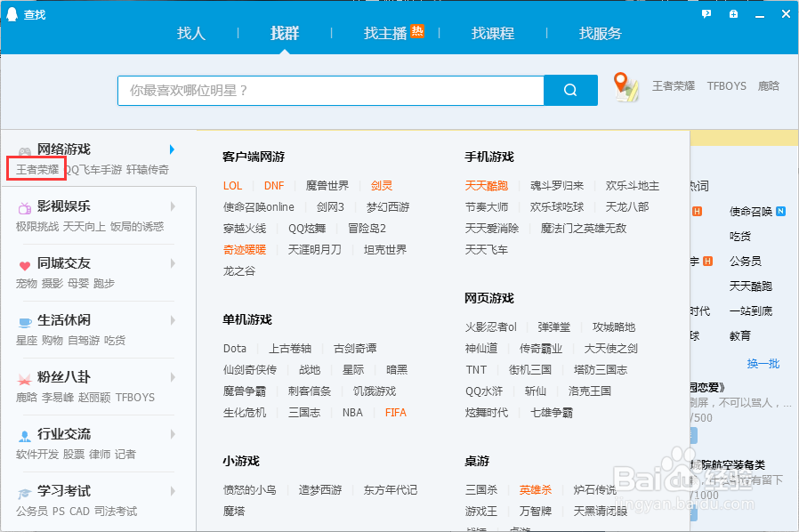This screenshot has height=532, width=799.
Task: Click 梦幻西游 in 客户端网游
Action: click(x=388, y=207)
